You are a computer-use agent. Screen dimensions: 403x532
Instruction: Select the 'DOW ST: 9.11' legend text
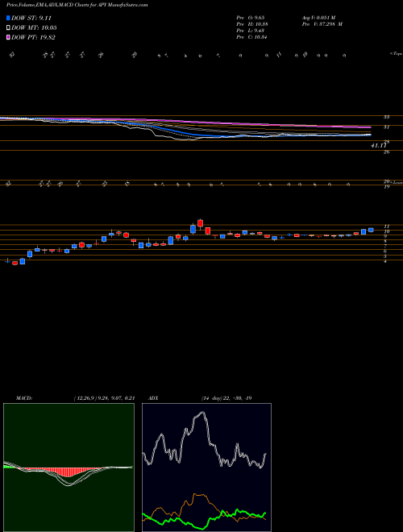click(x=31, y=19)
